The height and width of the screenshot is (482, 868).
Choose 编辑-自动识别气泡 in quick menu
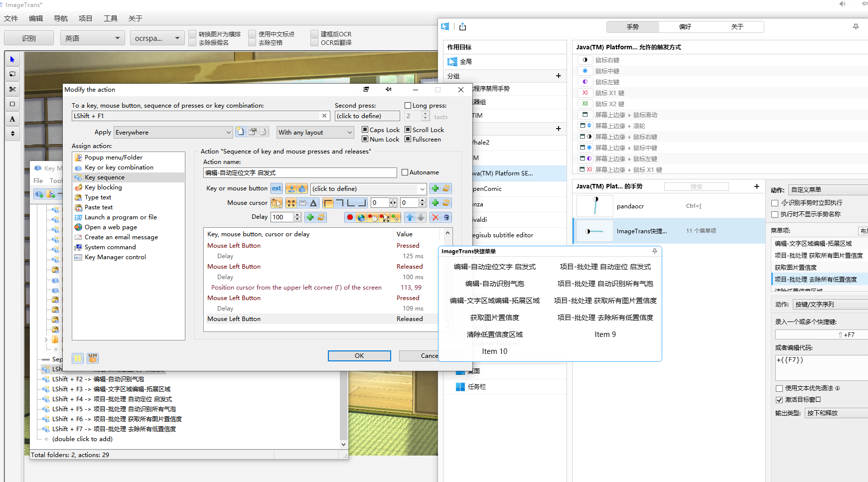(494, 284)
